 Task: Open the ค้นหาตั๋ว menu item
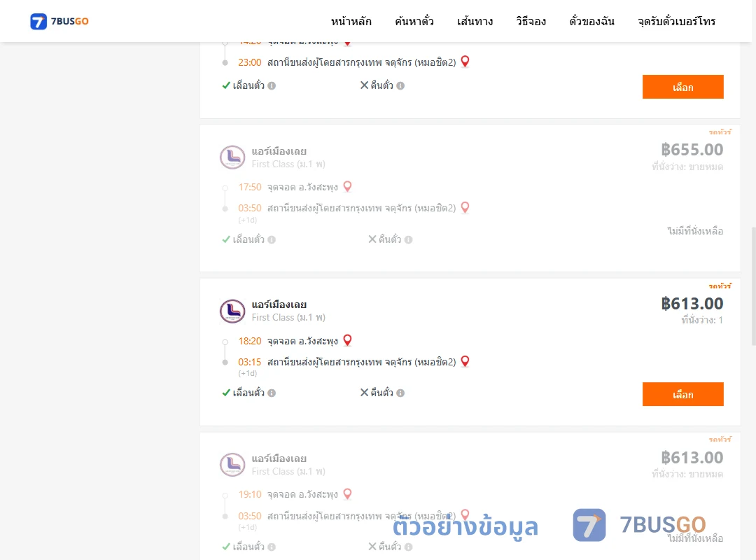[414, 21]
